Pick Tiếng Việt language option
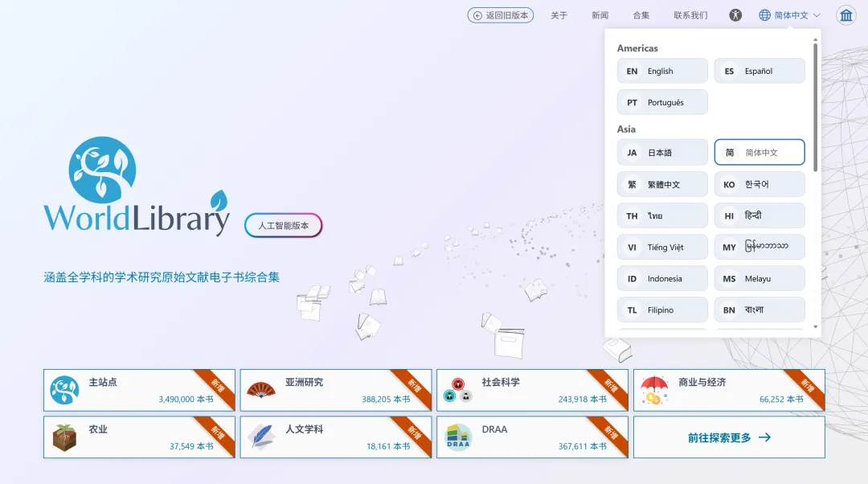The width and height of the screenshot is (868, 484). click(662, 247)
